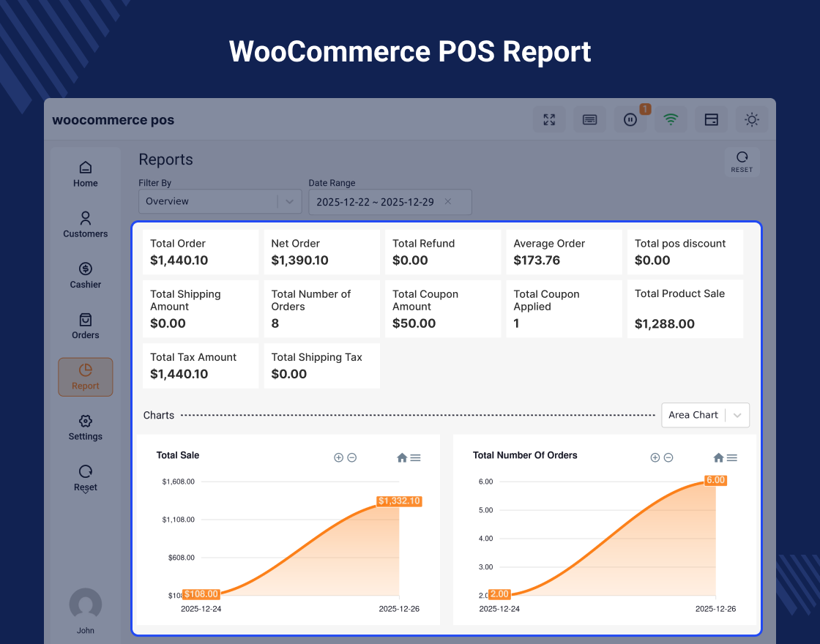Viewport: 820px width, 644px height.
Task: Click the Total Number of Orders card
Action: [x=321, y=309]
